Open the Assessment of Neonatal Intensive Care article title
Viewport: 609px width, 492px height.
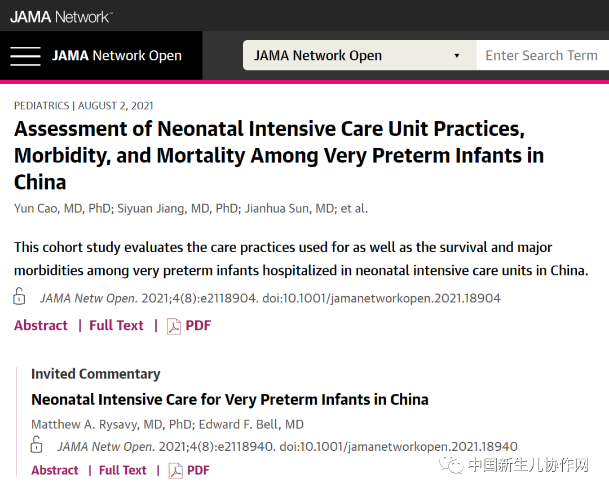tap(279, 155)
